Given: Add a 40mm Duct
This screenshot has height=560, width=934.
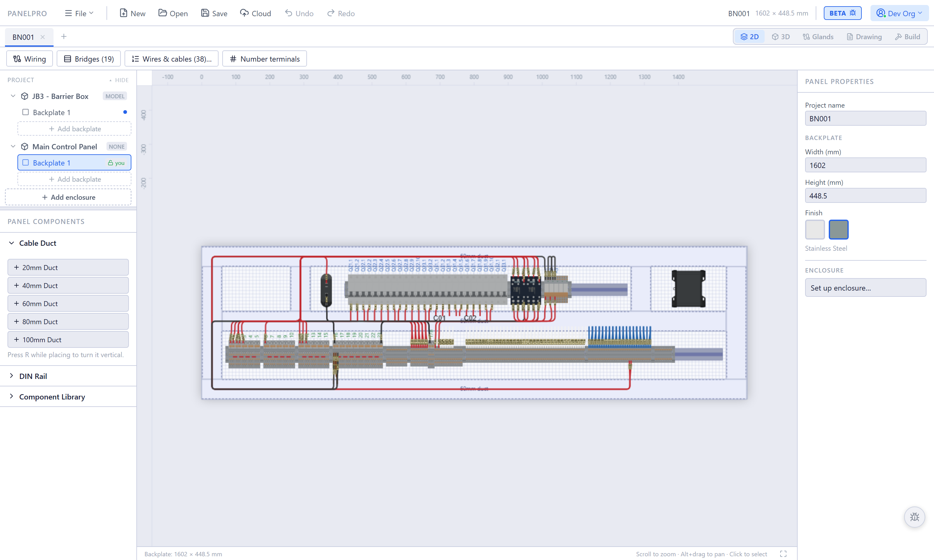Looking at the screenshot, I should (68, 285).
